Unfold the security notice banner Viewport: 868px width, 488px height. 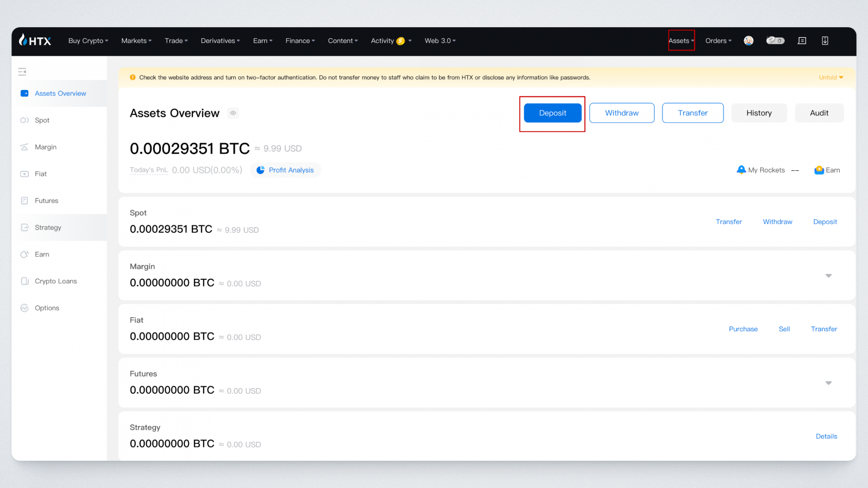[x=831, y=77]
